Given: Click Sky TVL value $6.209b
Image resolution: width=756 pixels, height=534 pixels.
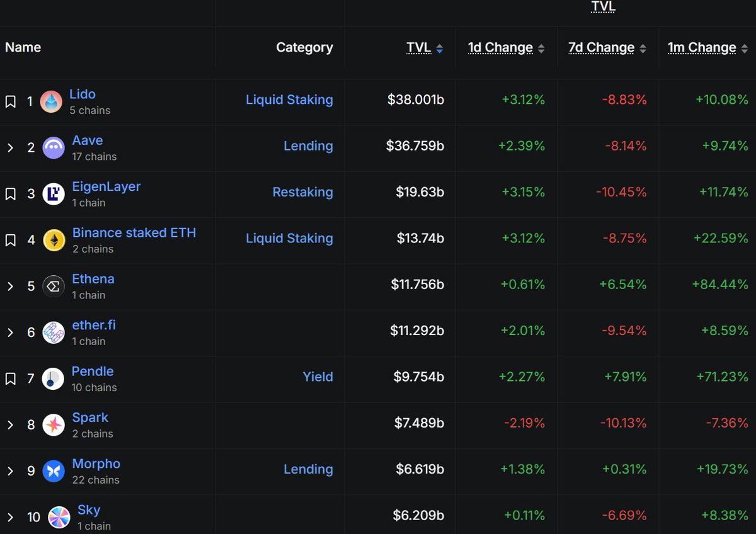Looking at the screenshot, I should [x=418, y=516].
